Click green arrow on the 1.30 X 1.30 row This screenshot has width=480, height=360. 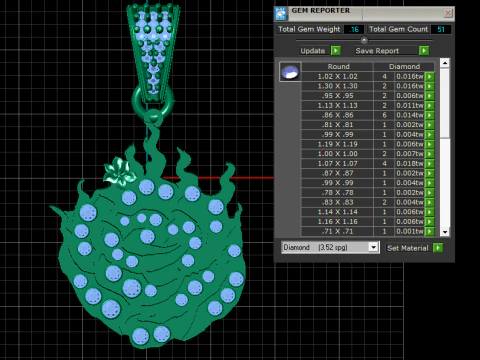click(x=430, y=86)
